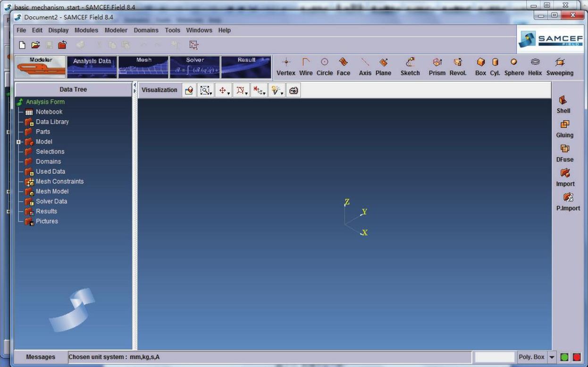Click the Gluing tool icon
588x367 pixels.
(564, 128)
